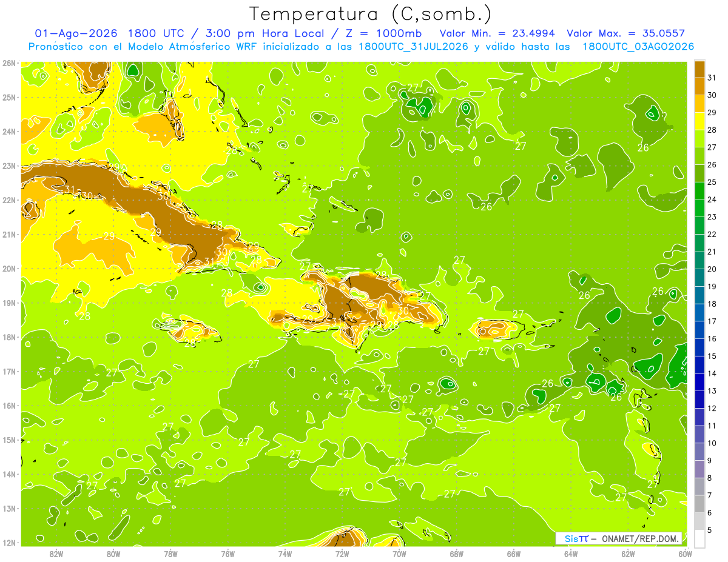Click the "82W" longitude axis label
This screenshot has width=728, height=562.
point(56,554)
